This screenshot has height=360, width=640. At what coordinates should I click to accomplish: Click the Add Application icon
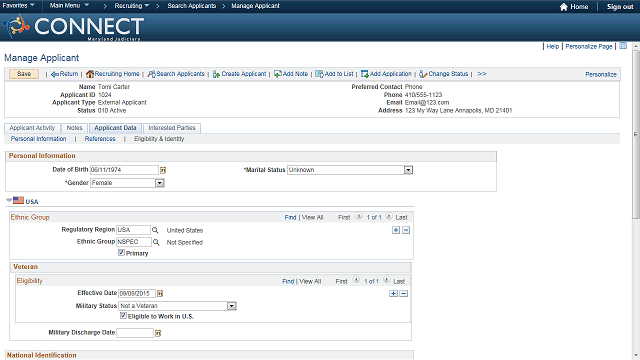[x=364, y=74]
